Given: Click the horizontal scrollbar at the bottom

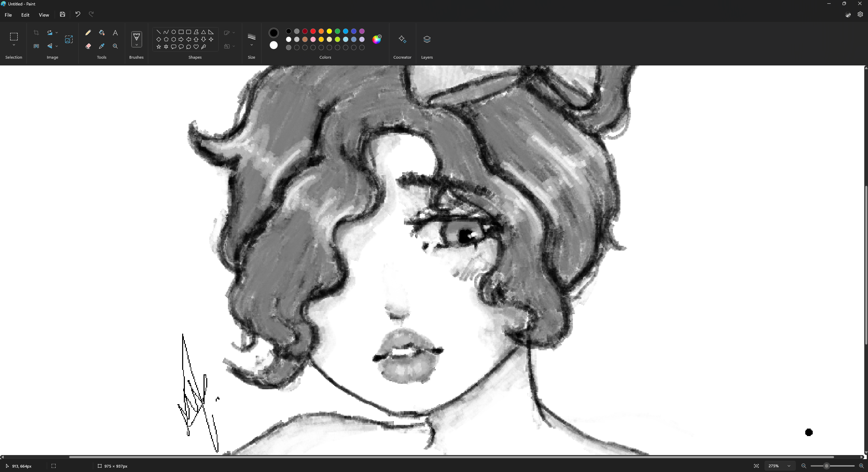Looking at the screenshot, I should [x=451, y=457].
